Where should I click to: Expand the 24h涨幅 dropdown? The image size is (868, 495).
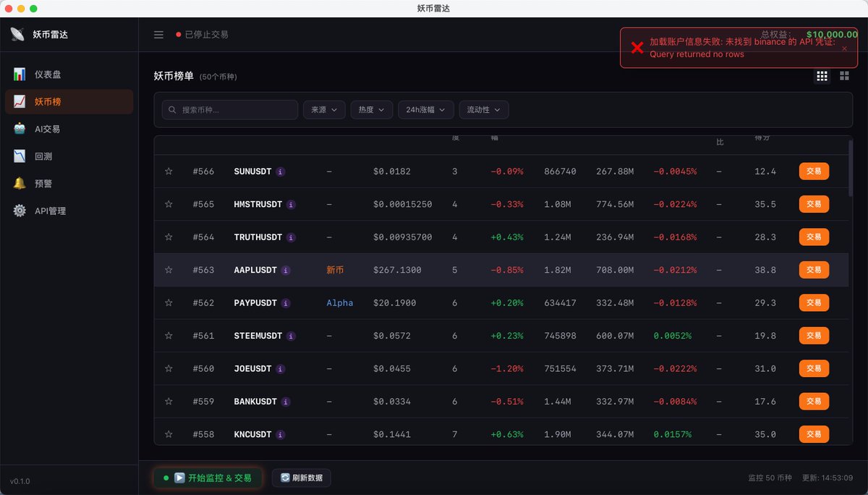tap(425, 109)
